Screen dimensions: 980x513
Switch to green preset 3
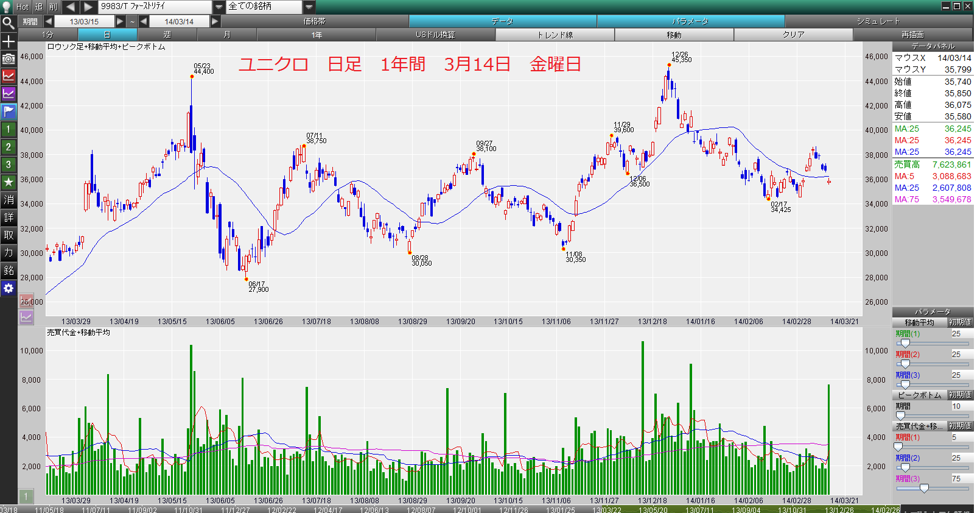(x=9, y=165)
